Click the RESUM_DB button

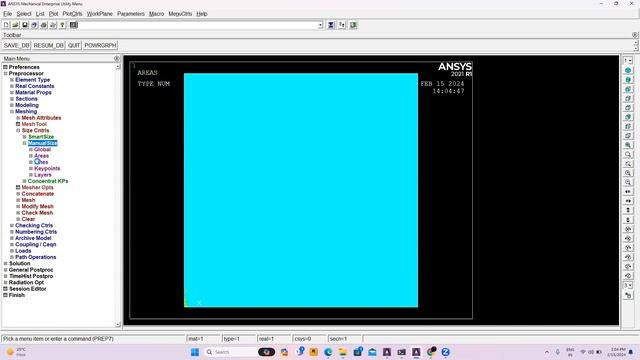click(x=49, y=45)
